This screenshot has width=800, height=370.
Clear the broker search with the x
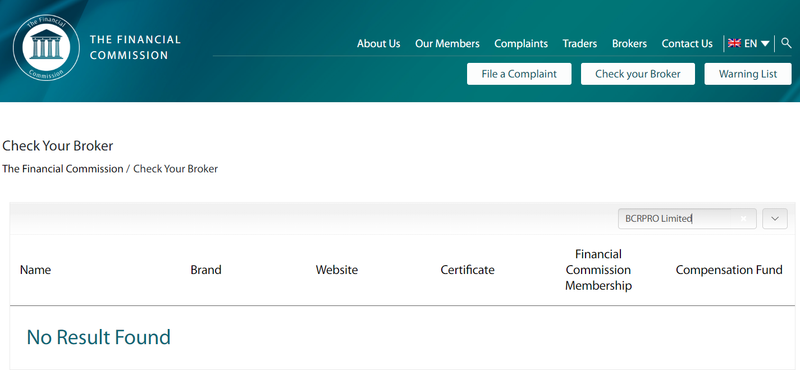(743, 218)
